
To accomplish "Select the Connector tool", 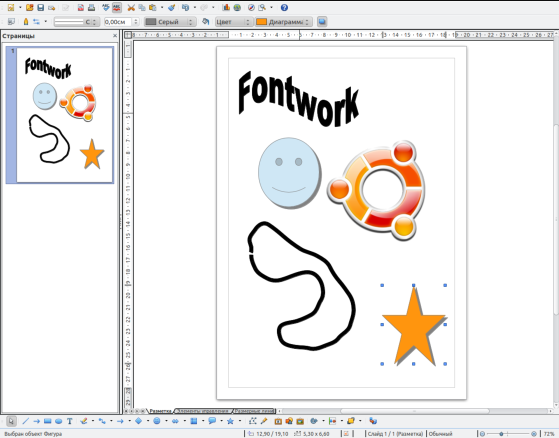I will (102, 421).
